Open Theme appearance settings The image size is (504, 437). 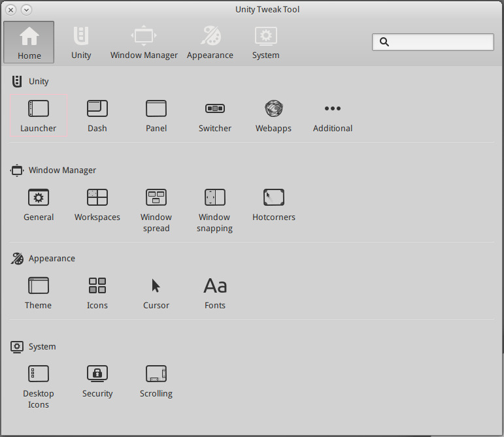[39, 286]
